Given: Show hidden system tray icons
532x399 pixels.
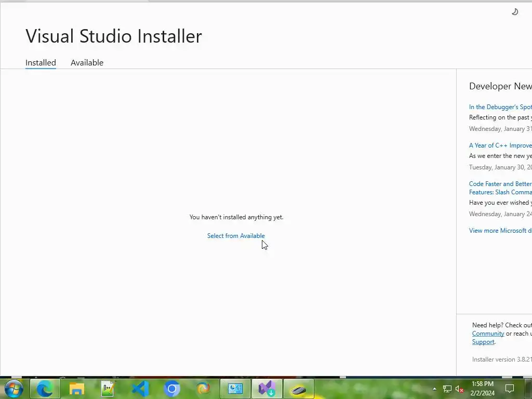Looking at the screenshot, I should coord(434,389).
